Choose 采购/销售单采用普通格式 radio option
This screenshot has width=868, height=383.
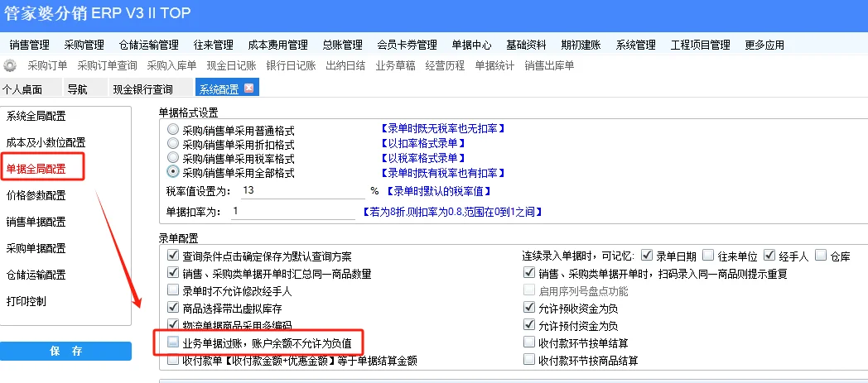[x=173, y=131]
